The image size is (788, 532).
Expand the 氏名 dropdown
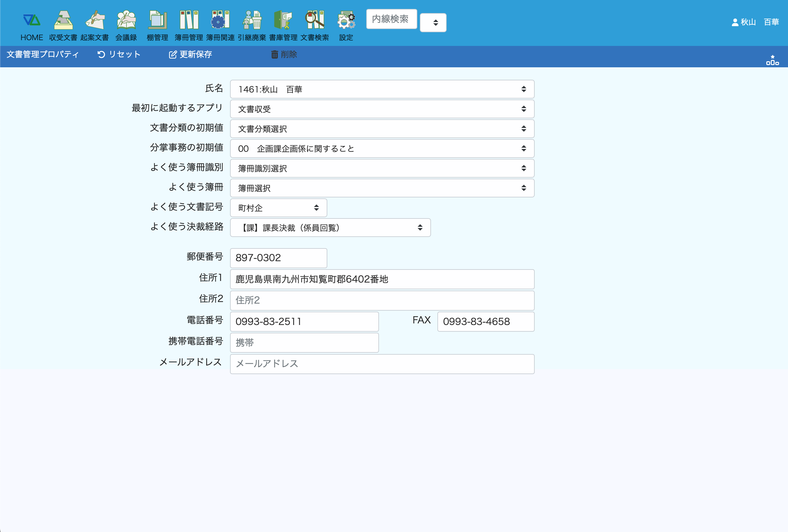[382, 89]
